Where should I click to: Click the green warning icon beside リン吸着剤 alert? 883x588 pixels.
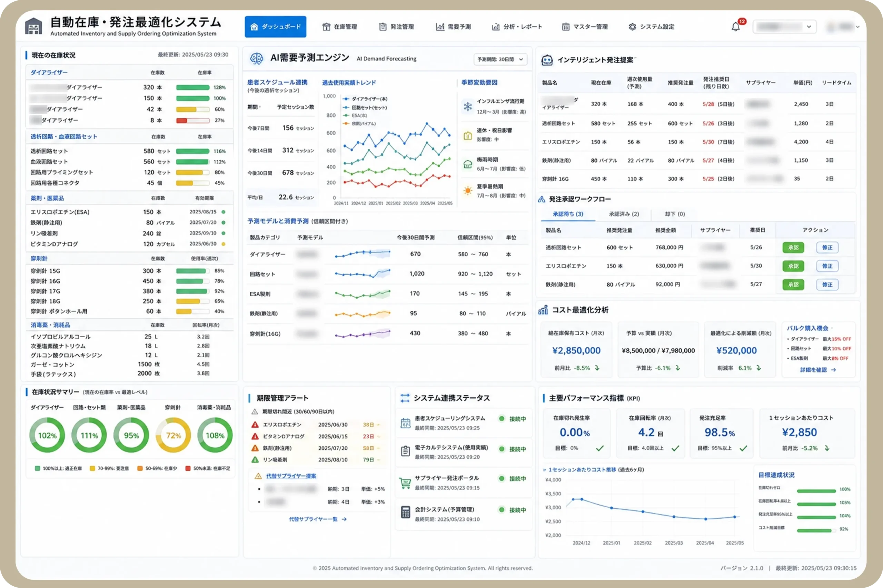coord(255,460)
